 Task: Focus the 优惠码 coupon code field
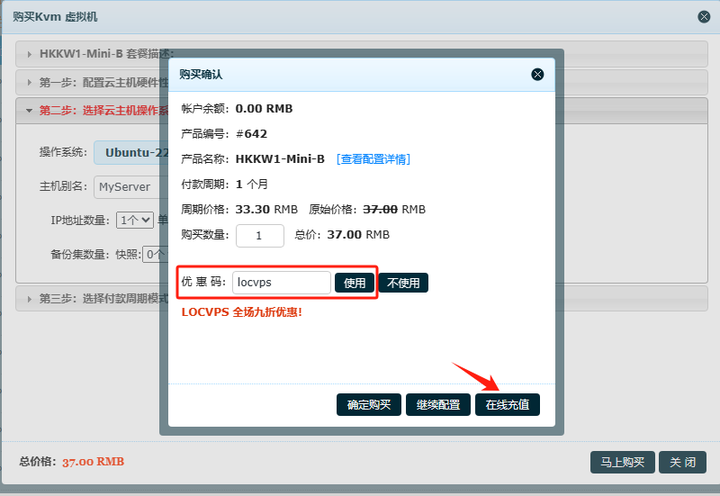pos(281,282)
